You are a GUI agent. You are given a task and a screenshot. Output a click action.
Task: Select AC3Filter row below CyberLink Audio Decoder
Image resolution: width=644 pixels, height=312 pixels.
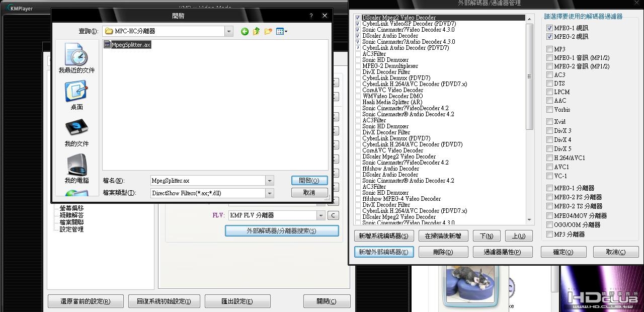tap(374, 54)
